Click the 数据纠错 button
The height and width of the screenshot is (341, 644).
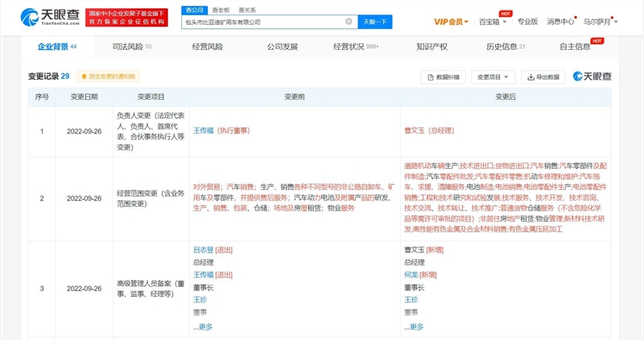444,77
